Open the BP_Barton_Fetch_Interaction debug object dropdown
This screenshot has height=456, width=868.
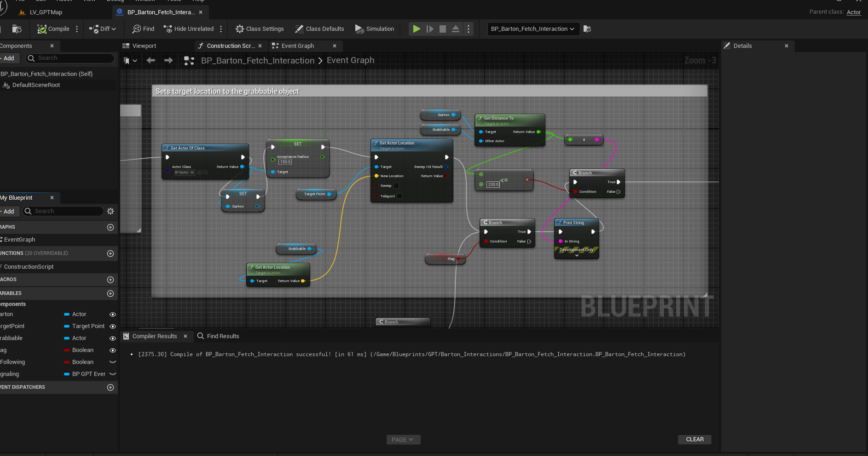click(532, 29)
